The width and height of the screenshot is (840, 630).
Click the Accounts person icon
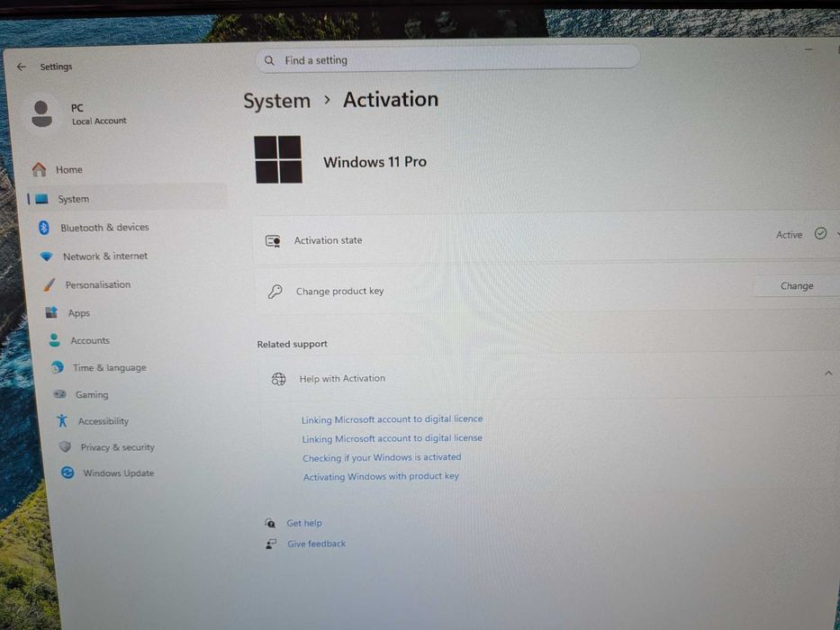click(x=54, y=340)
